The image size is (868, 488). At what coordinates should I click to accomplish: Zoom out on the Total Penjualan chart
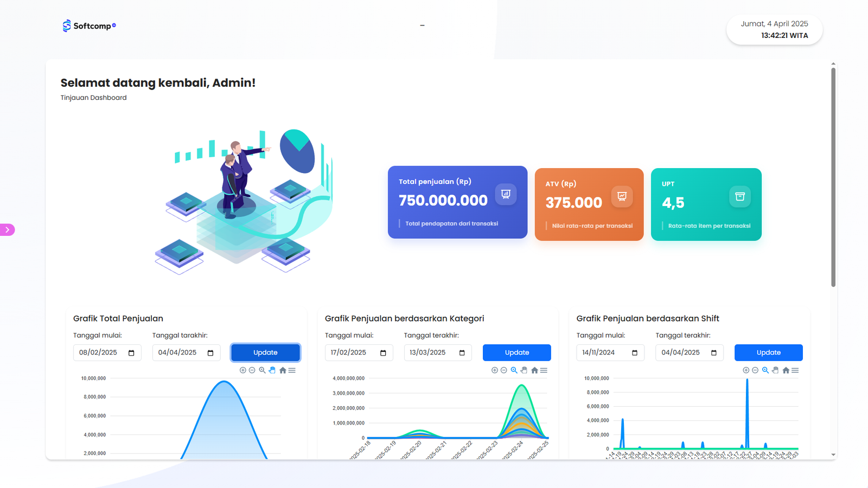point(252,370)
